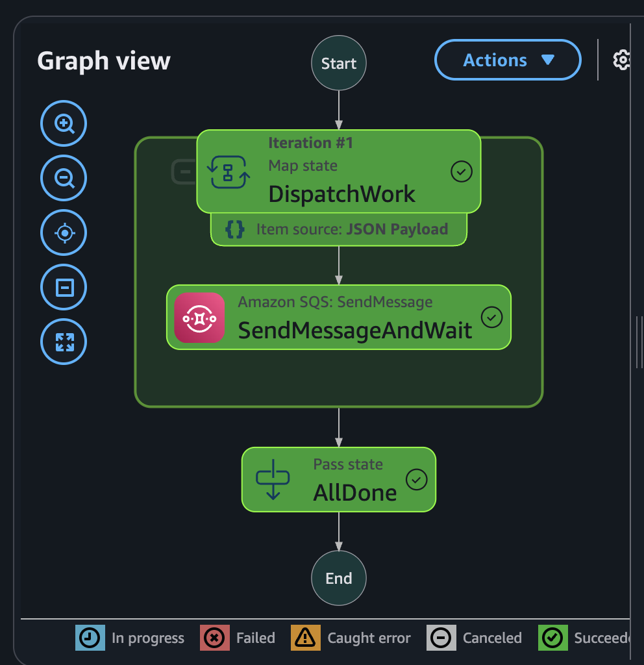Open graph settings gear icon
The height and width of the screenshot is (665, 644).
(x=621, y=60)
